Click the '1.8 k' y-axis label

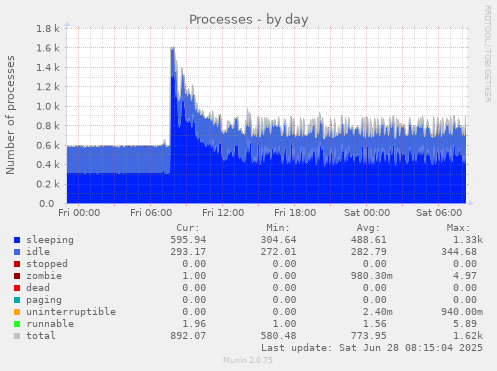pyautogui.click(x=48, y=29)
